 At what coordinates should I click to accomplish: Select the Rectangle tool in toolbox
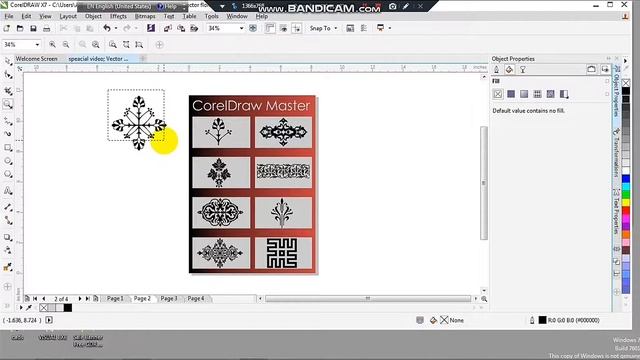(8, 148)
